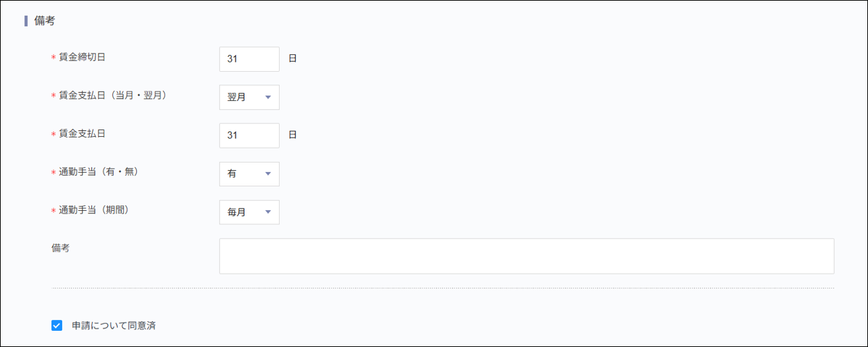
Task: Focus the 賃金支払日 day input field
Action: 248,136
